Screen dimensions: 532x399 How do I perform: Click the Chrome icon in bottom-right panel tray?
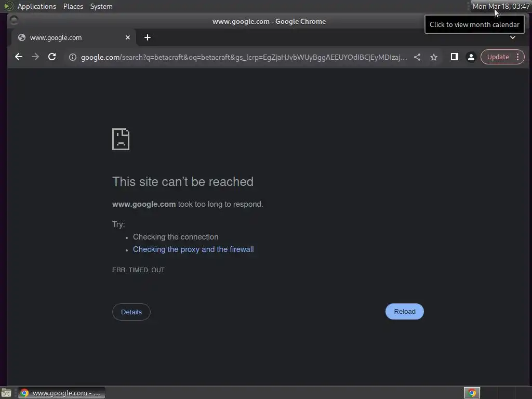click(x=472, y=393)
